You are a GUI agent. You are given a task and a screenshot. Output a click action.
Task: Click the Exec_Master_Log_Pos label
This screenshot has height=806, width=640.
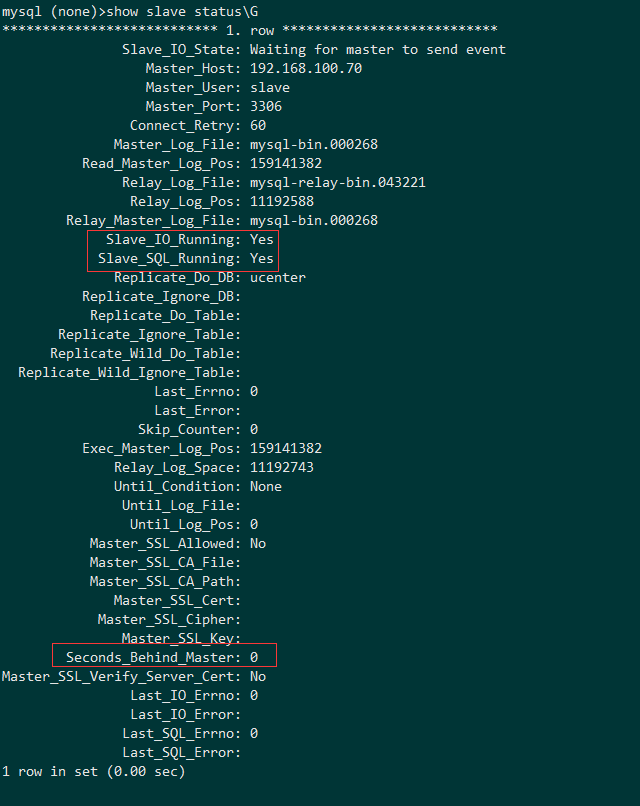click(162, 448)
